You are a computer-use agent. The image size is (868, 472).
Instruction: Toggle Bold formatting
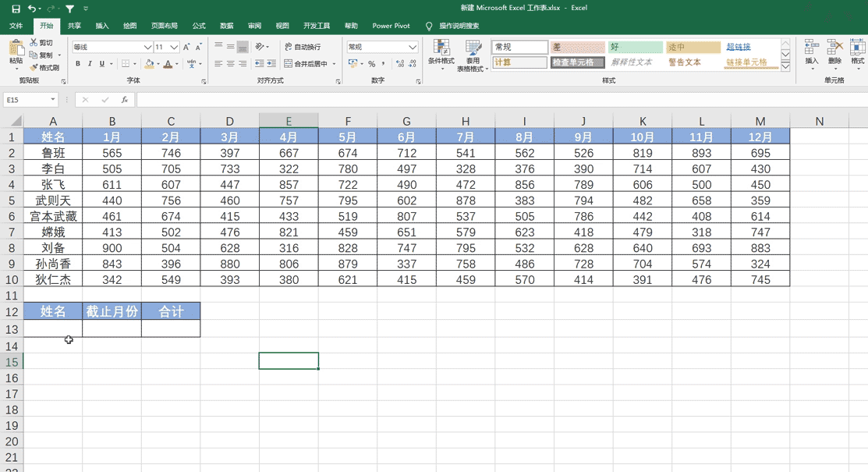79,63
